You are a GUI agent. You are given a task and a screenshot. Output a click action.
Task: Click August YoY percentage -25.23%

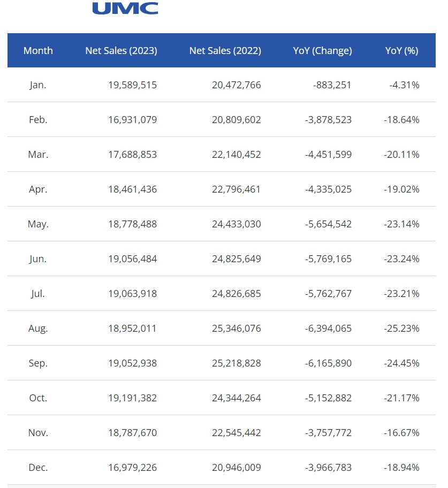401,329
